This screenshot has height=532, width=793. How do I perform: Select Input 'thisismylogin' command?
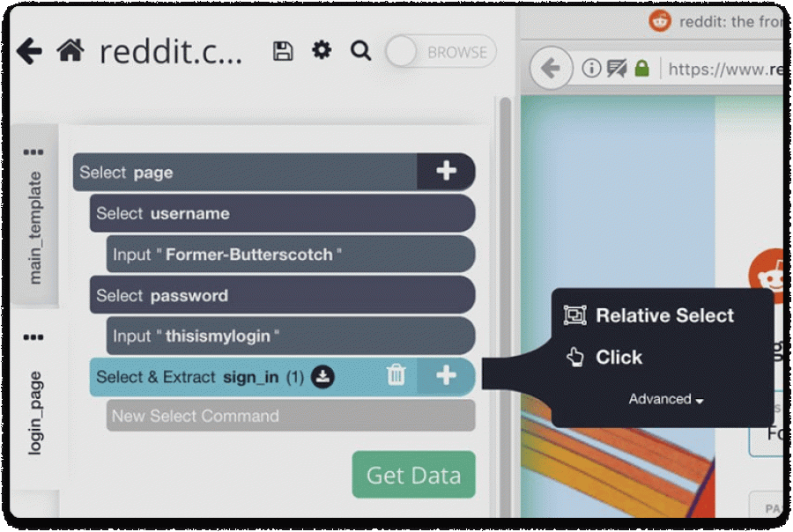[291, 336]
